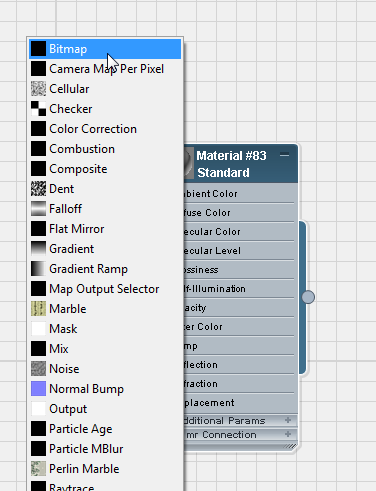
Task: Select Bitmap from the map list
Action: tap(105, 49)
